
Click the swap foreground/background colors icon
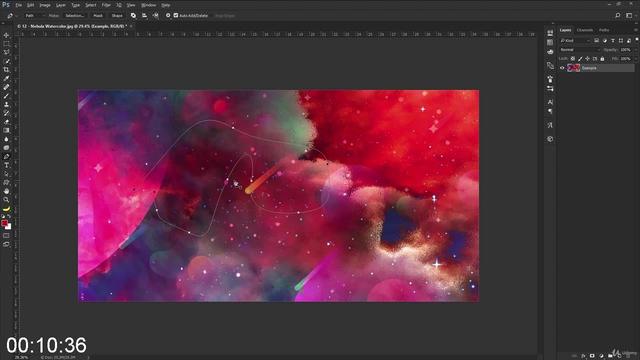10,216
